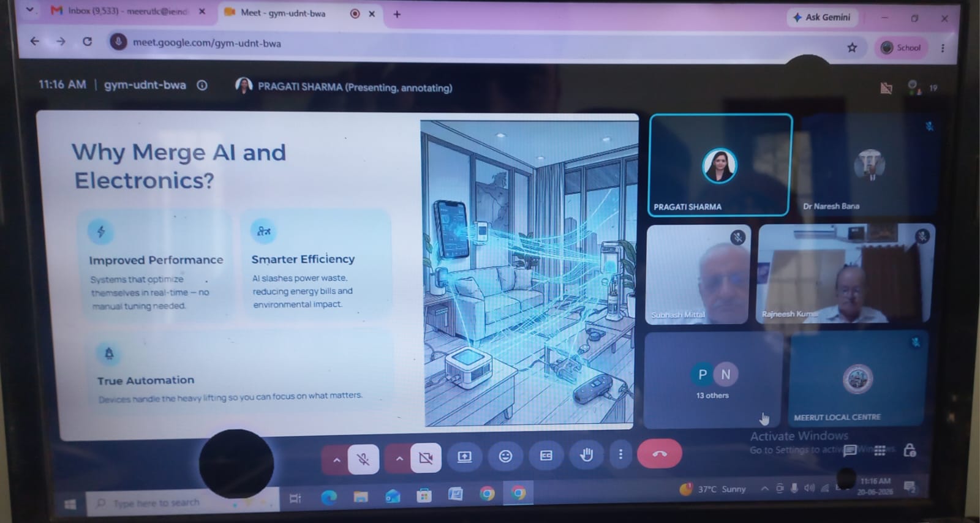Open Chrome's three-dot menu
The image size is (980, 523).
click(x=943, y=48)
